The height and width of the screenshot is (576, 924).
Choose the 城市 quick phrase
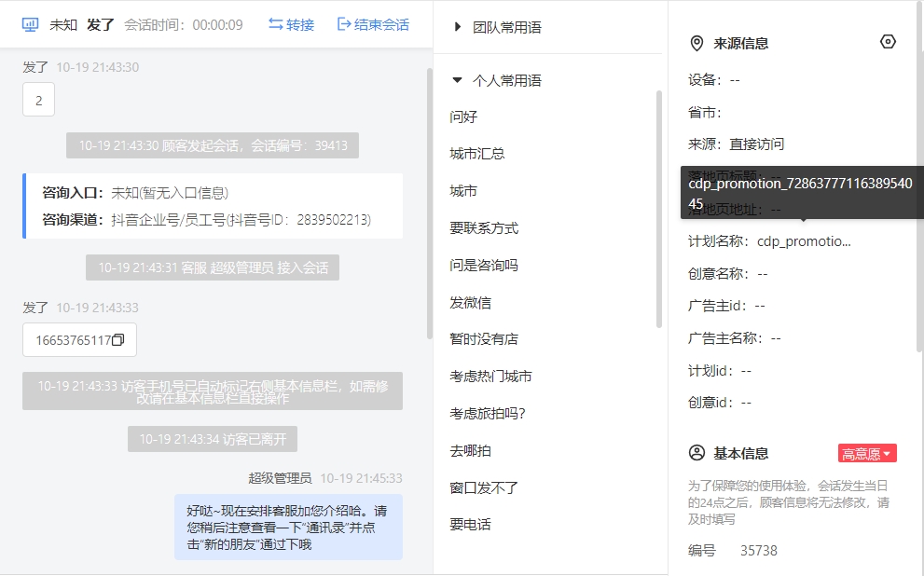[463, 191]
